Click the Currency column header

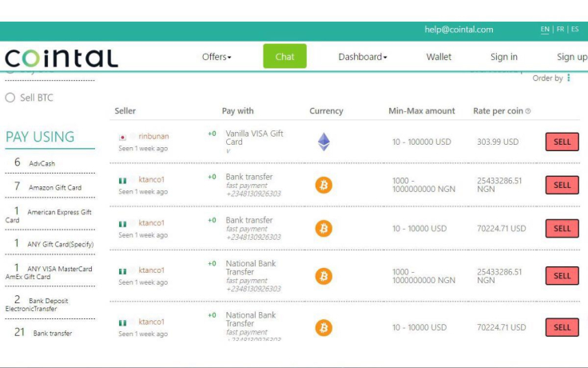[x=326, y=110]
